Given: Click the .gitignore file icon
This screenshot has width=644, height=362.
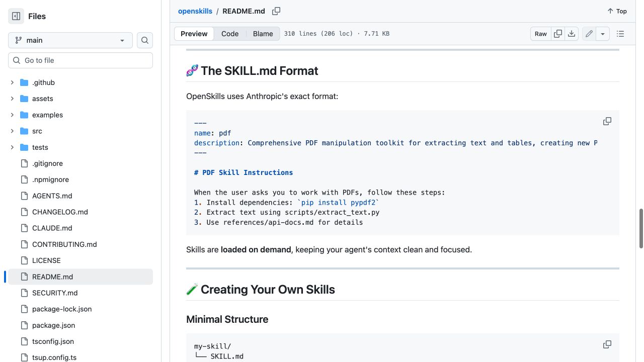Looking at the screenshot, I should (x=24, y=163).
